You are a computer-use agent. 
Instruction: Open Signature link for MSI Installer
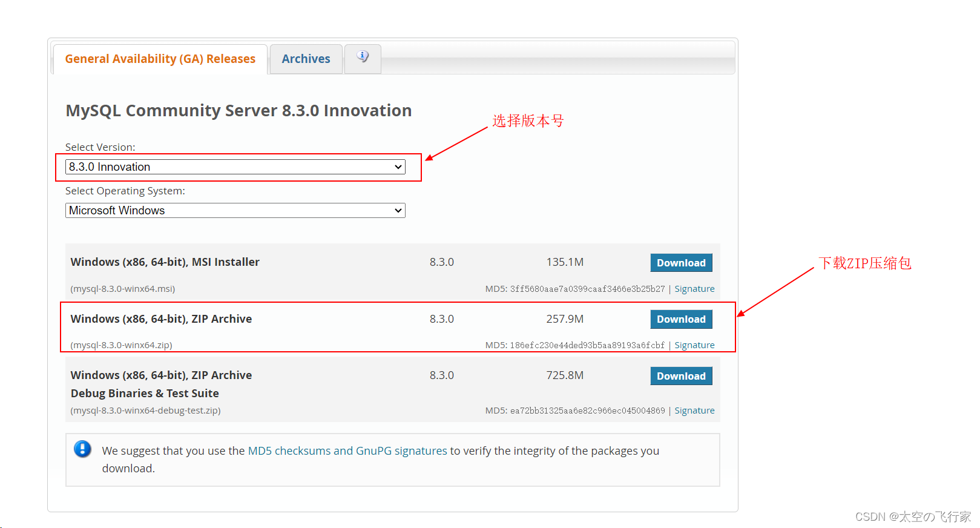[x=694, y=289]
